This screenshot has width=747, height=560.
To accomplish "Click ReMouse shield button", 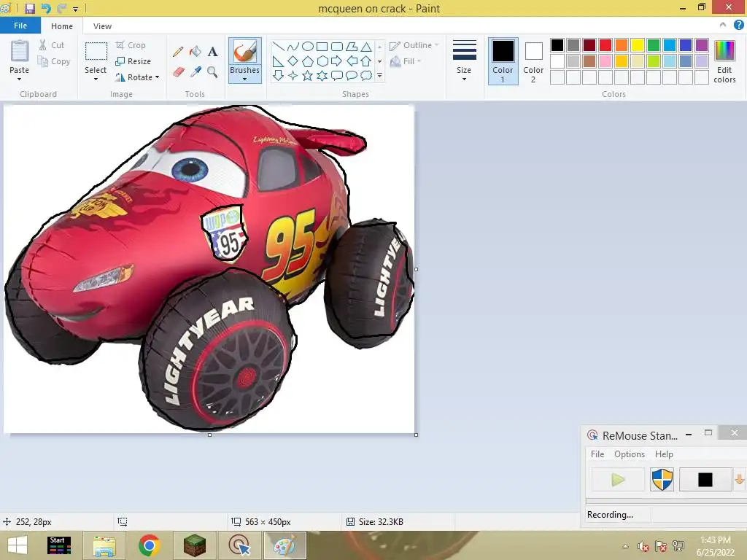I will [662, 480].
